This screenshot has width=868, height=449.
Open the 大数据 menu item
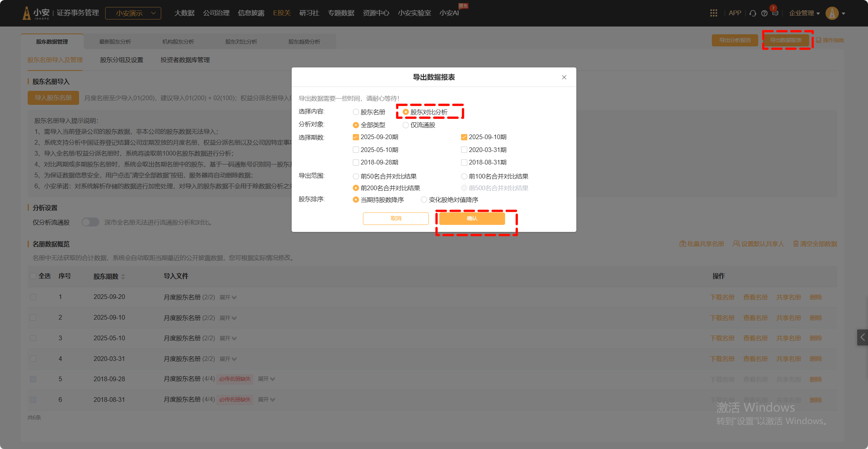coord(184,13)
